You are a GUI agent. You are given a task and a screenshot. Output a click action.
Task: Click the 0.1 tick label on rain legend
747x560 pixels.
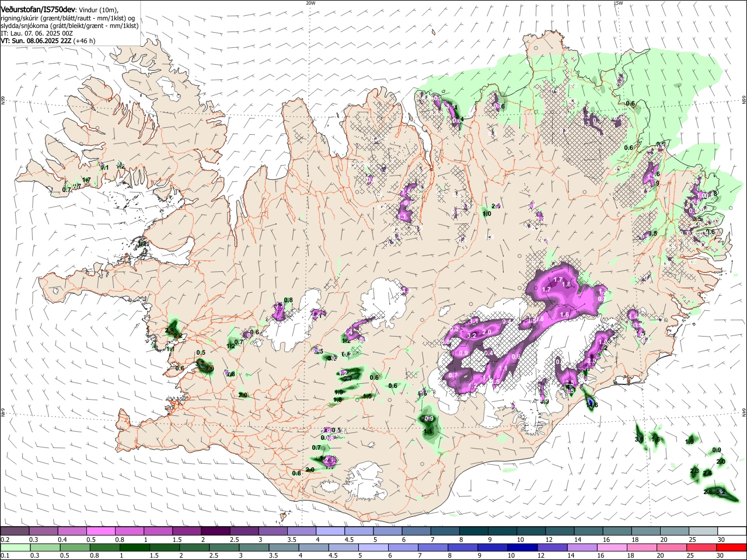[4, 556]
